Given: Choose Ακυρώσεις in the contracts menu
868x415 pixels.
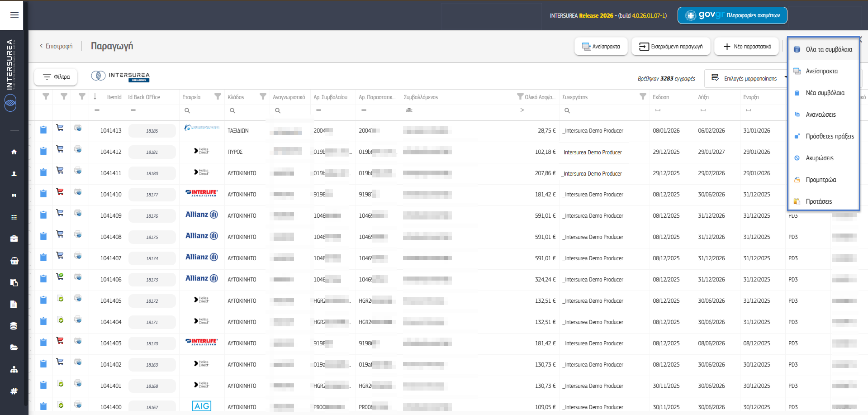Looking at the screenshot, I should coord(819,158).
